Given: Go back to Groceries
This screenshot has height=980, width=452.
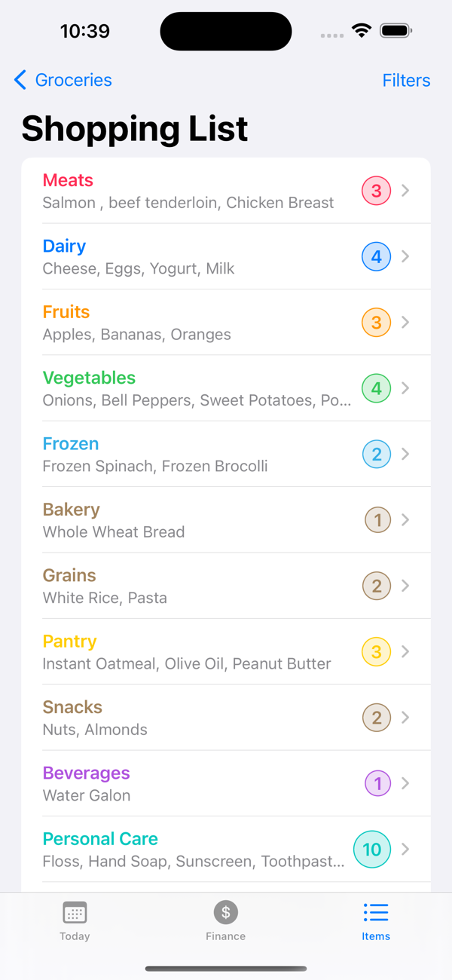Looking at the screenshot, I should click(x=73, y=80).
